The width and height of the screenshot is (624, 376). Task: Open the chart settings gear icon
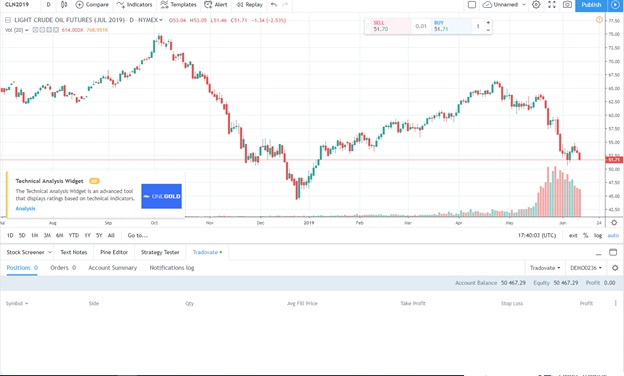(536, 5)
